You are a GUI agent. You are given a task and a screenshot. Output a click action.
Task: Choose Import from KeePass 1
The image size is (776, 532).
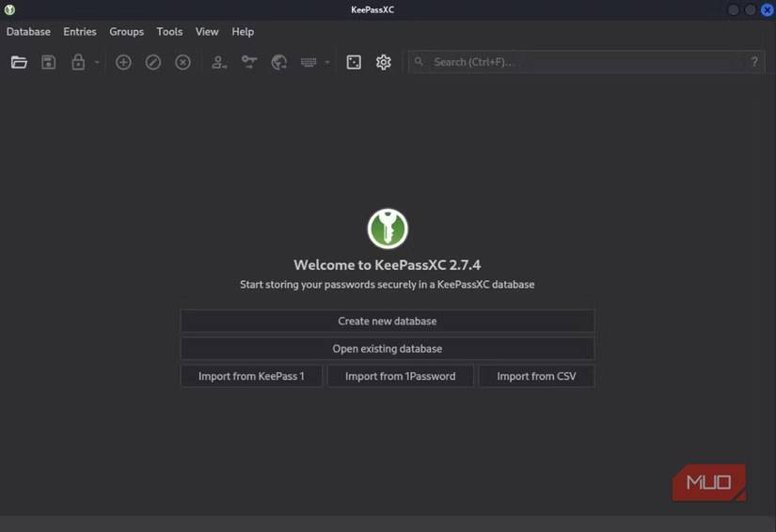251,376
